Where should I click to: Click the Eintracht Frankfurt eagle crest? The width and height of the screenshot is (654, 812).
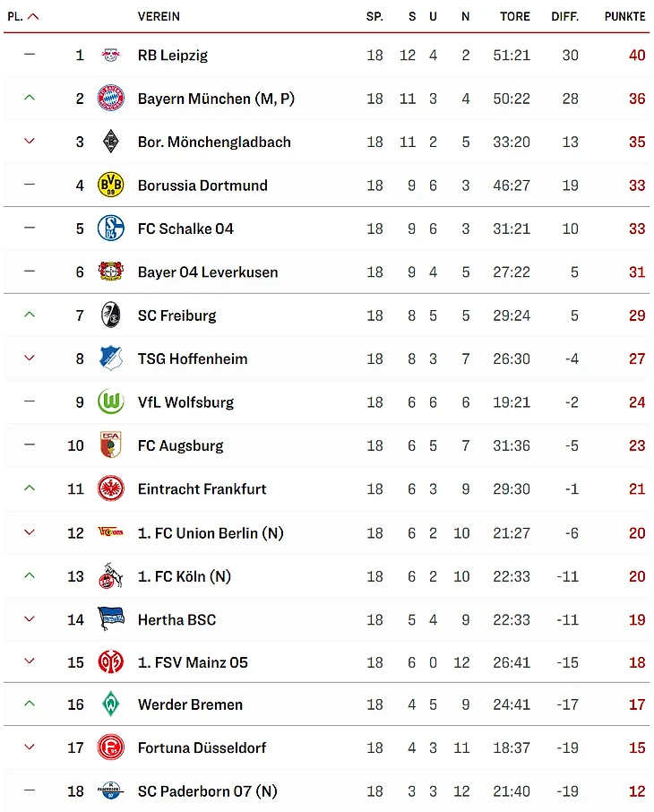point(110,488)
